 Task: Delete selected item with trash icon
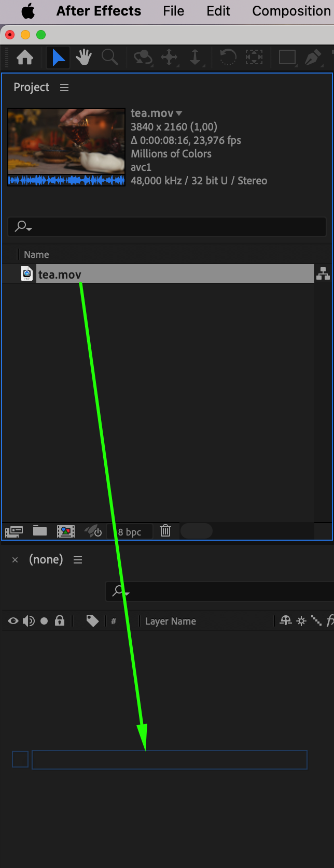point(165,531)
